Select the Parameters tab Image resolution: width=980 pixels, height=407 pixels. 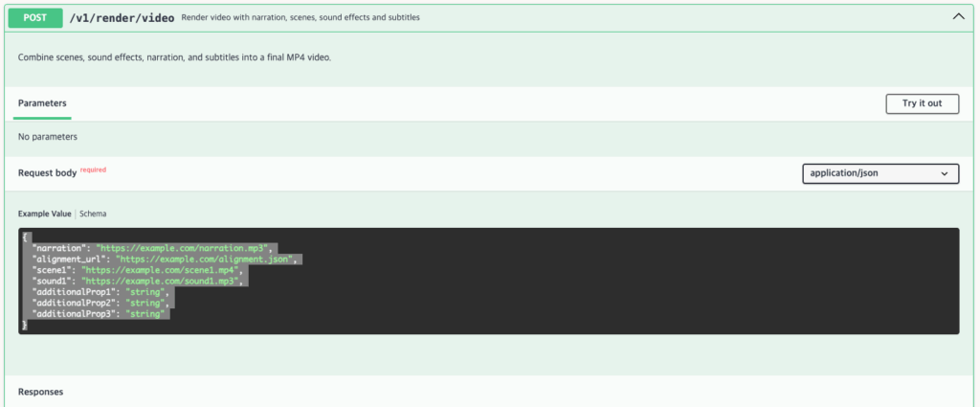42,103
